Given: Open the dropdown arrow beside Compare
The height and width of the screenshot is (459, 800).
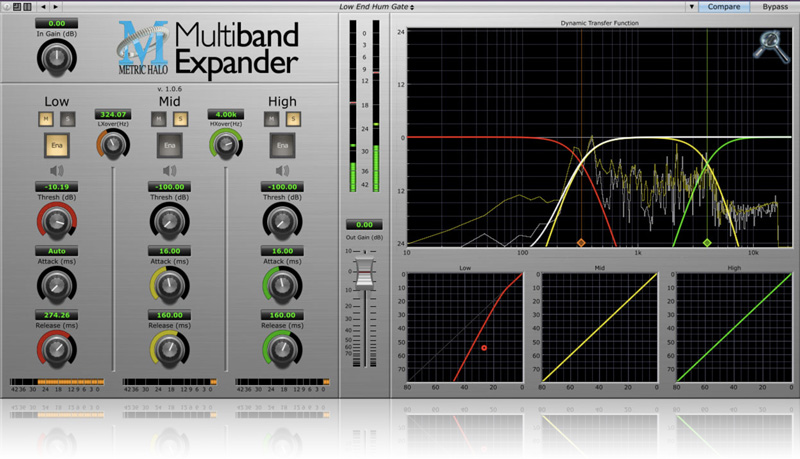Looking at the screenshot, I should 693,7.
